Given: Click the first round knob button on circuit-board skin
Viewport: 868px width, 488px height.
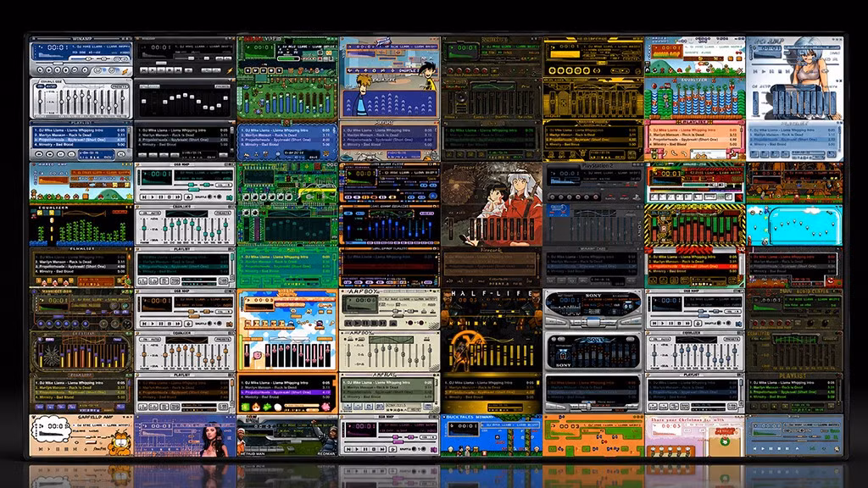Looking at the screenshot, I should (x=247, y=197).
